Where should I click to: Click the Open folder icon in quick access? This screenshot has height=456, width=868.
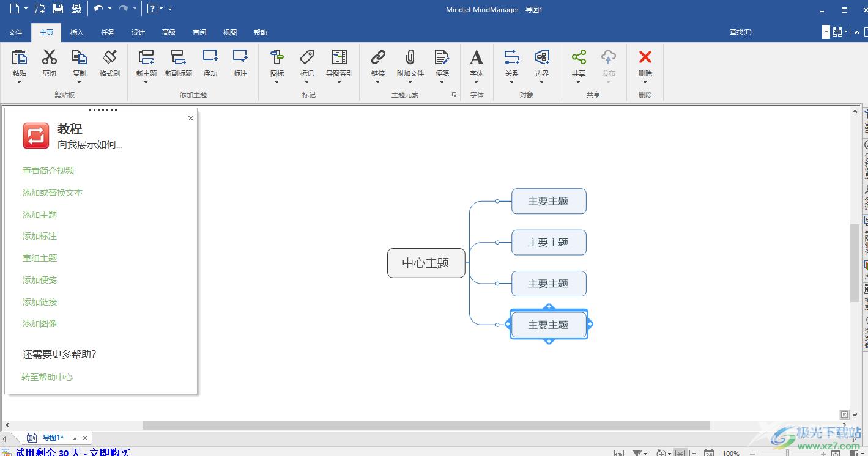(x=40, y=9)
